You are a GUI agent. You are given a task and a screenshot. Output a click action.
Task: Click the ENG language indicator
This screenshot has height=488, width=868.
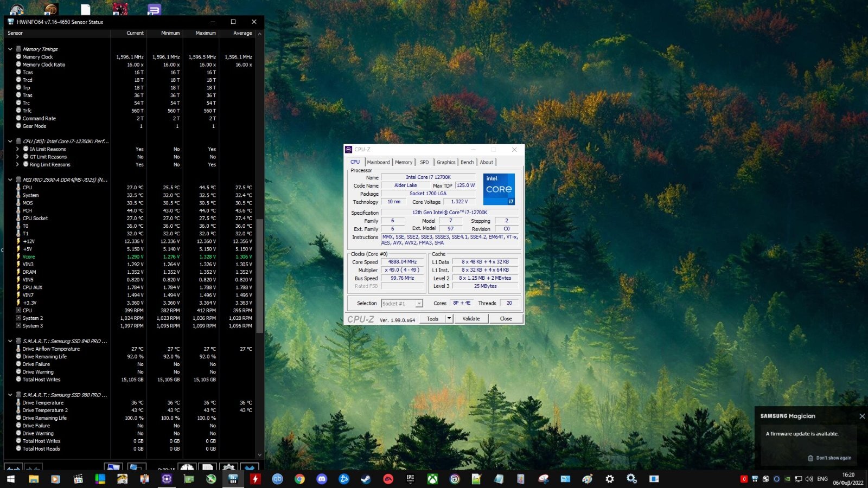pyautogui.click(x=822, y=479)
